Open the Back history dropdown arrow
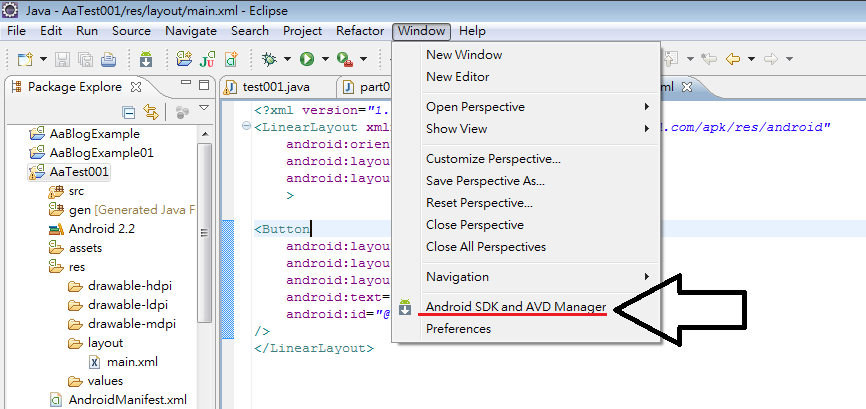Image resolution: width=866 pixels, height=409 pixels. click(751, 59)
